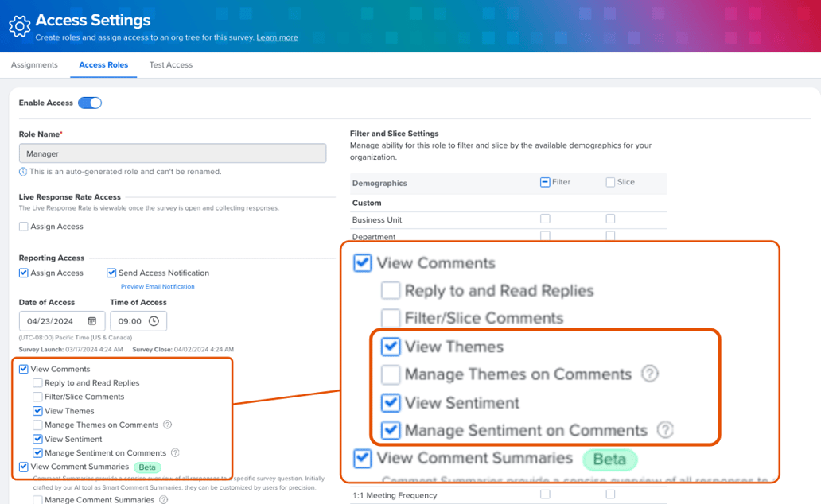Click the Beta badge next to View Comment Summaries
The width and height of the screenshot is (821, 504).
609,459
